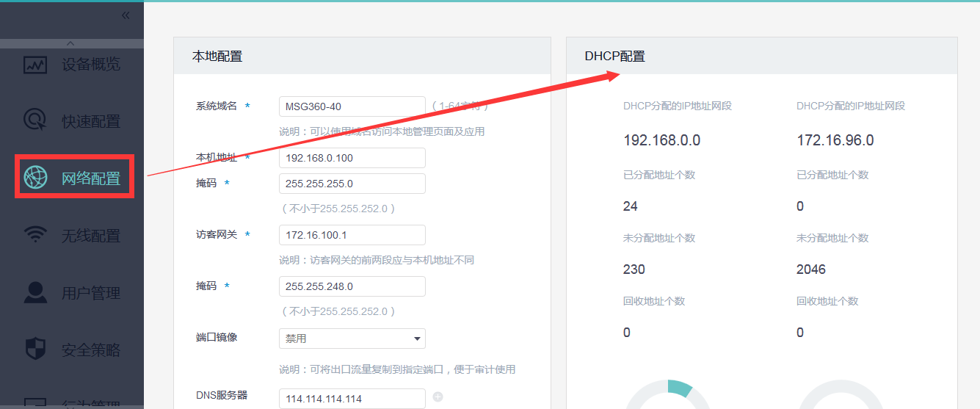The height and width of the screenshot is (409, 980).
Task: Click the mask field showing 255.255.248.0
Action: pyautogui.click(x=352, y=286)
